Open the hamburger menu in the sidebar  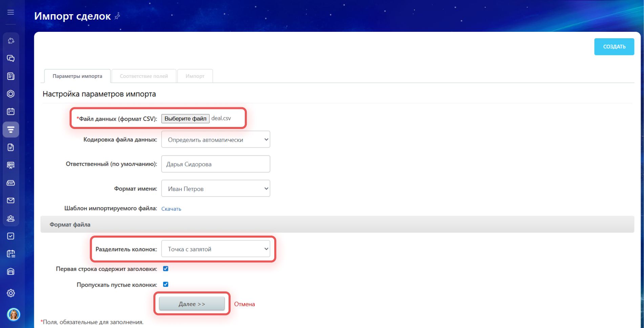(11, 13)
